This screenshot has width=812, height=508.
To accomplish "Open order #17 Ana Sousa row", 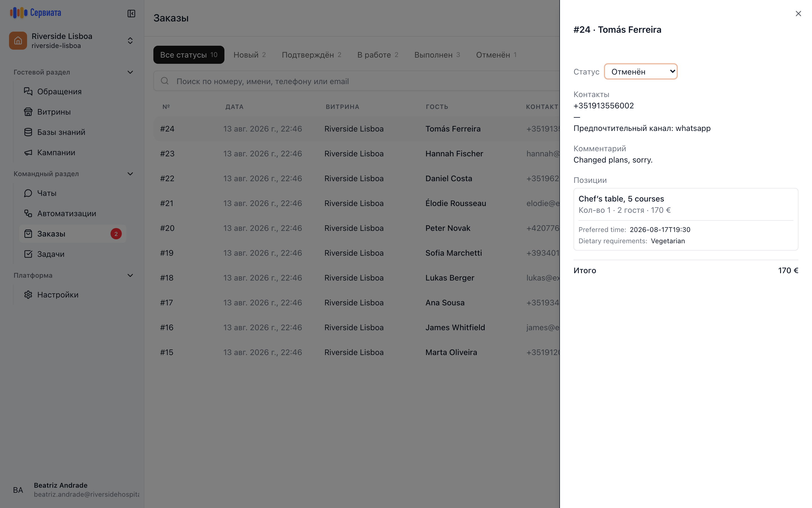I will click(356, 303).
